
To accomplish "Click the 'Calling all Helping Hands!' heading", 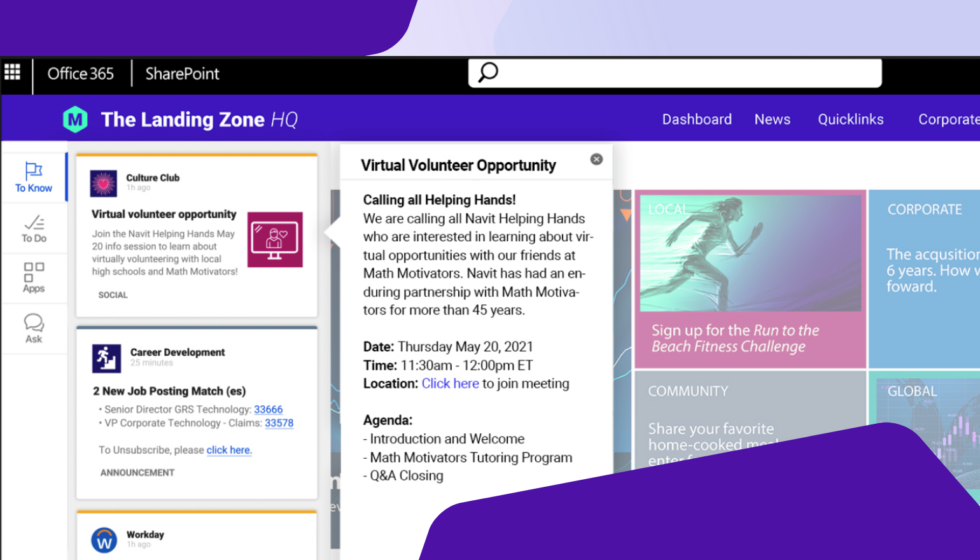I will click(x=439, y=200).
